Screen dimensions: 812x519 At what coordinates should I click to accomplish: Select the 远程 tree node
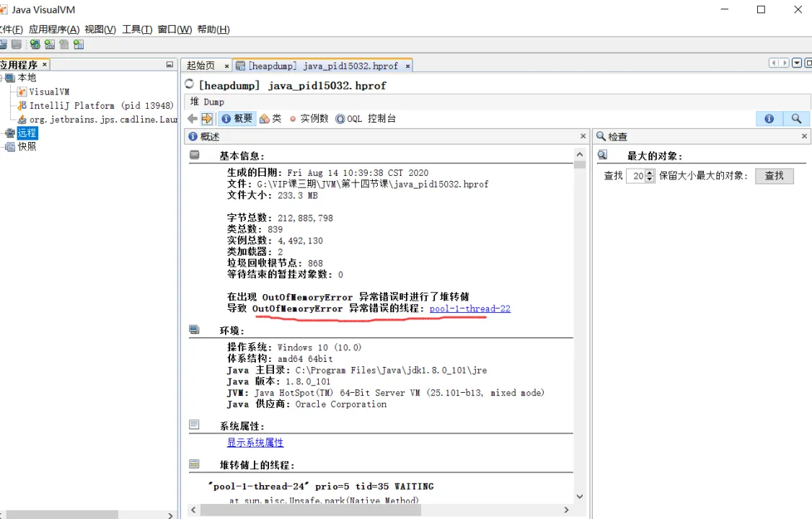(x=27, y=133)
